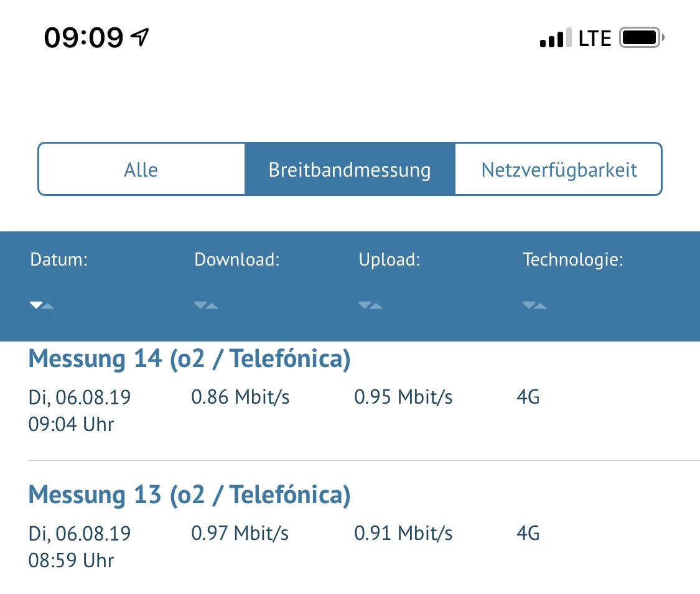Viewport: 700px width, 594px height.
Task: Open Messung 13 (o2 / Telefónica)
Action: coord(190,495)
